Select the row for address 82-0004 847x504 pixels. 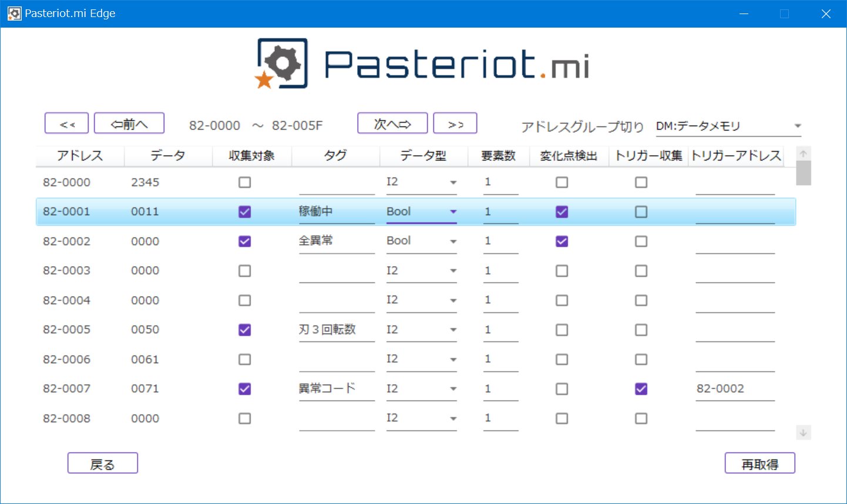tap(416, 300)
